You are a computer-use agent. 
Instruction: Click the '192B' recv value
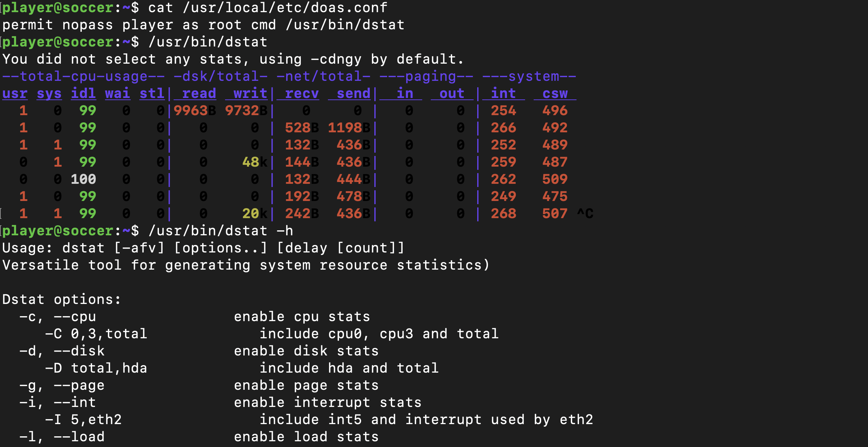(x=302, y=196)
